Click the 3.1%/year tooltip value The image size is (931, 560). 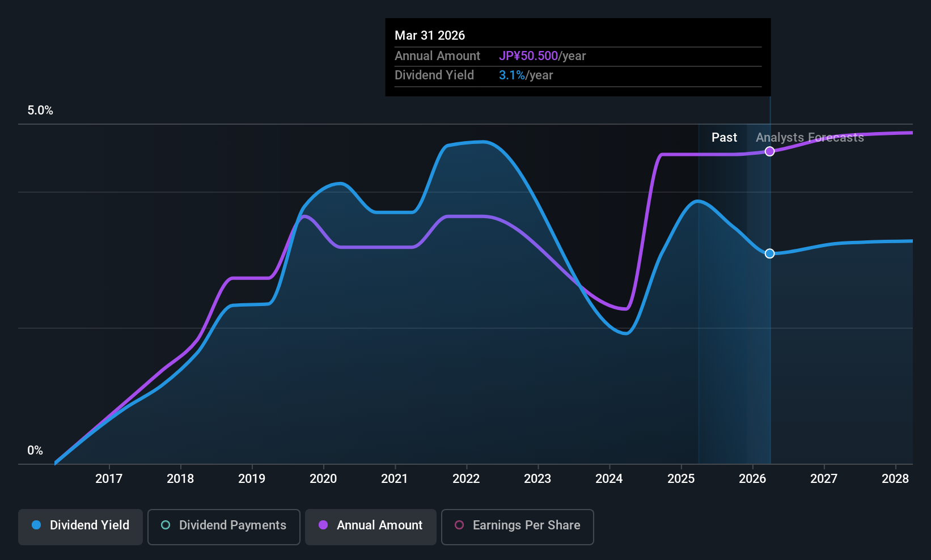click(526, 75)
